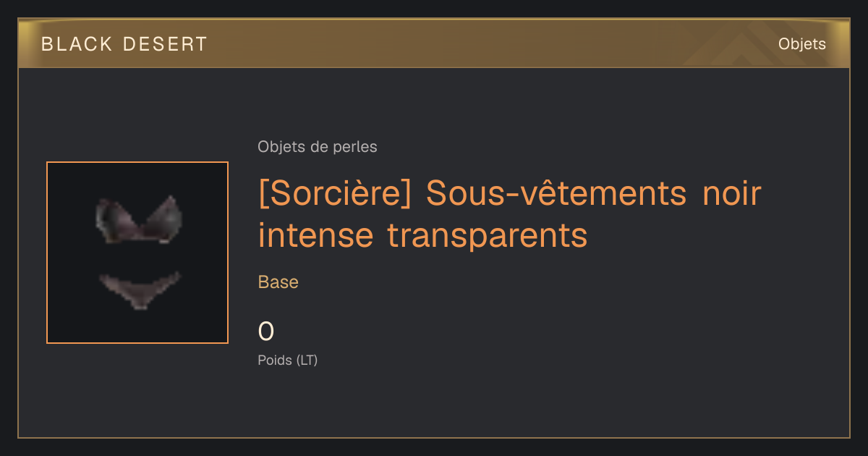Click the bra top piece in item icon
The height and width of the screenshot is (456, 868).
[x=138, y=219]
